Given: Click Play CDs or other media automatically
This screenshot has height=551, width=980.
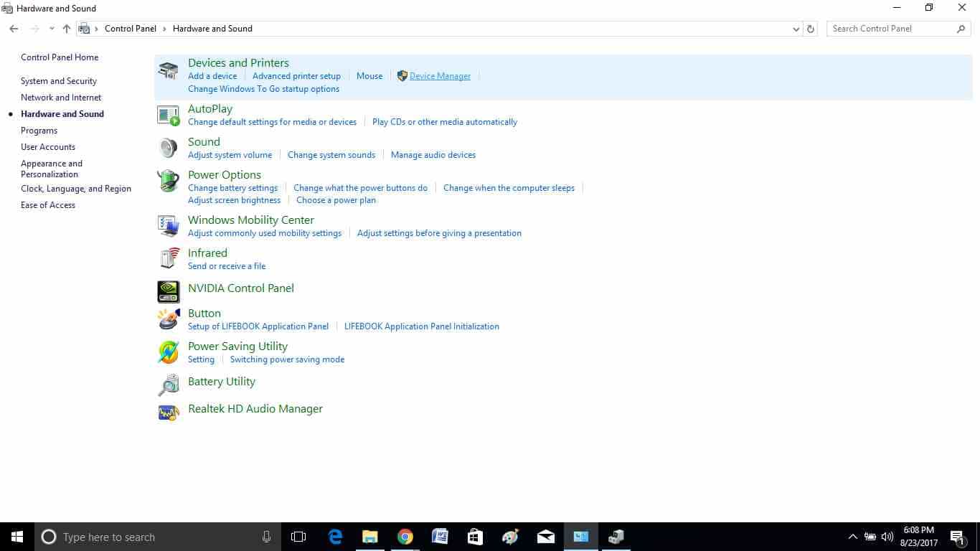Looking at the screenshot, I should coord(445,122).
